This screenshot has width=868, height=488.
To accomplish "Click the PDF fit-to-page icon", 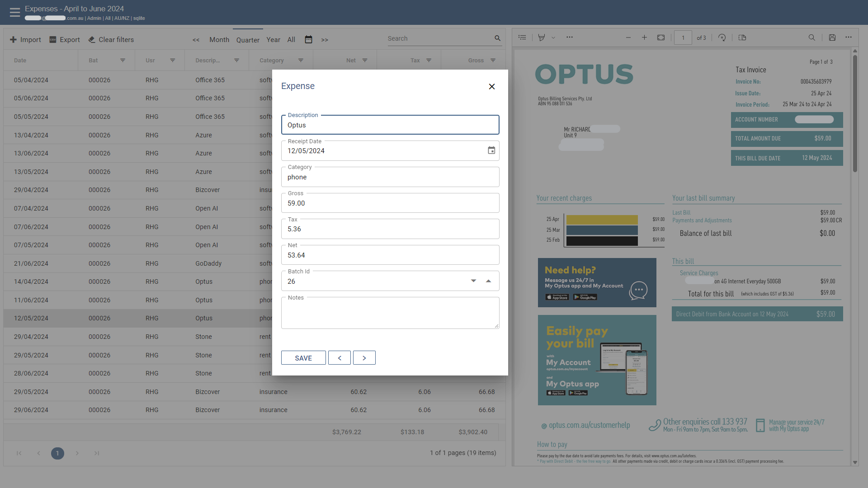I will (661, 38).
